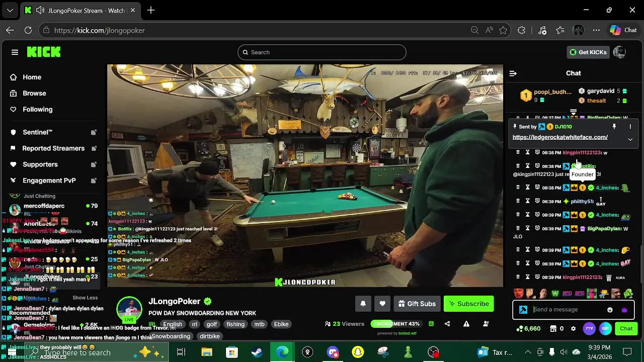Select the first emote in quick row
644x362 pixels.
click(x=518, y=293)
